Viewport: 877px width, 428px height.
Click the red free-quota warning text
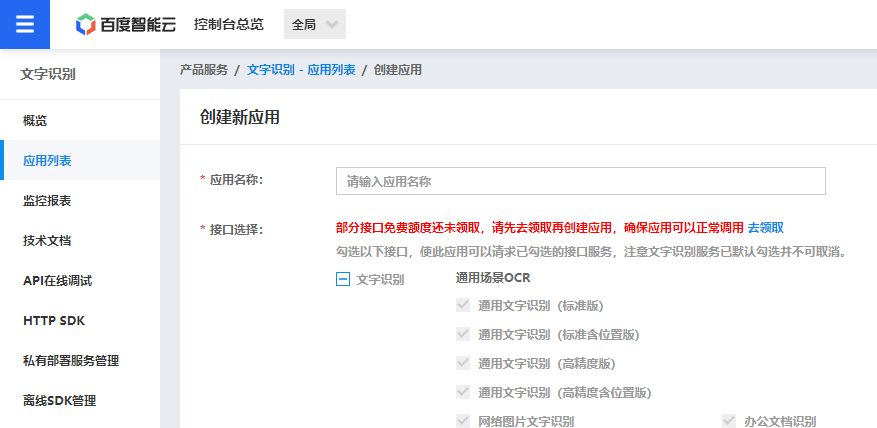pos(540,228)
